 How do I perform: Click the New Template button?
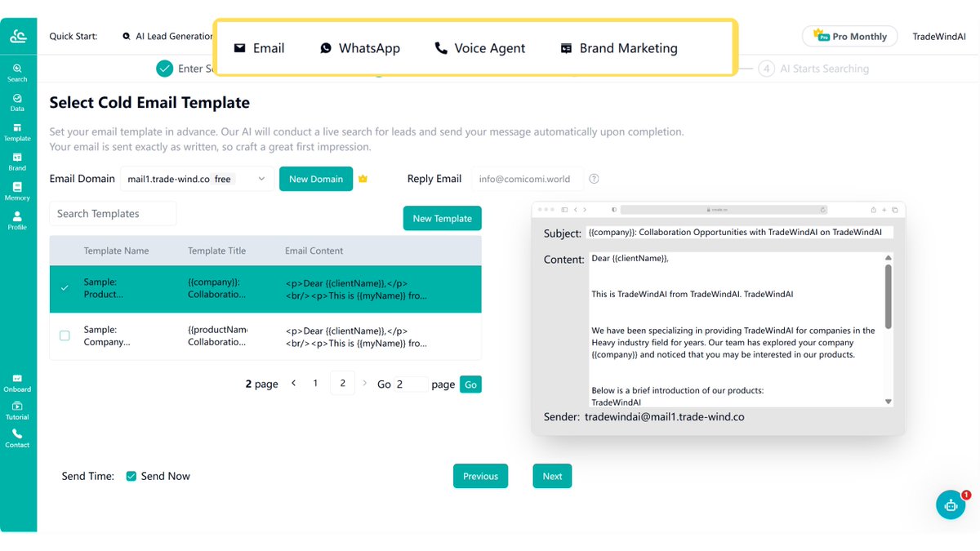click(442, 218)
